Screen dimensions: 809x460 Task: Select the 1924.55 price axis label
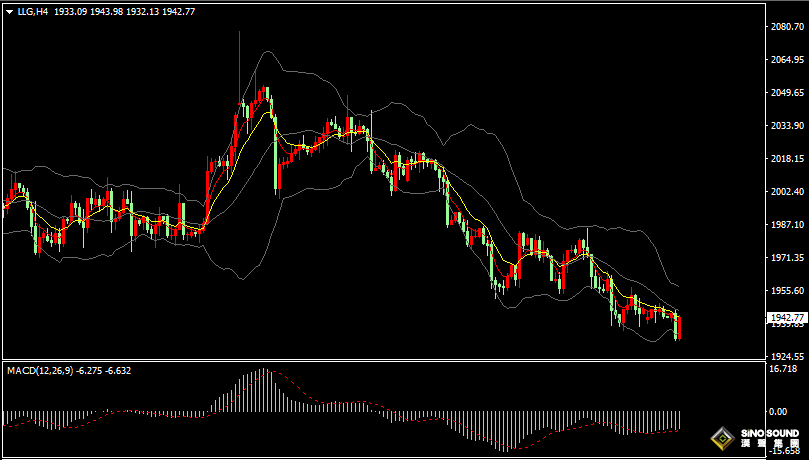point(784,356)
